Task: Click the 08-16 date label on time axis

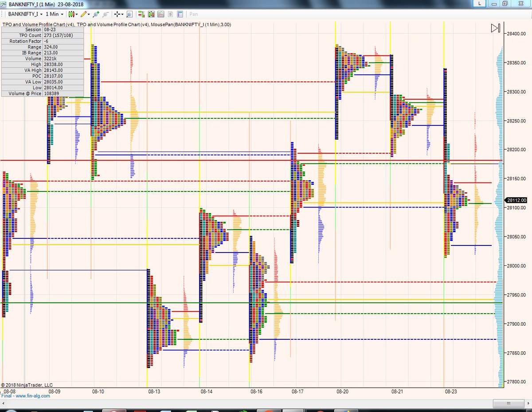Action: [256, 391]
